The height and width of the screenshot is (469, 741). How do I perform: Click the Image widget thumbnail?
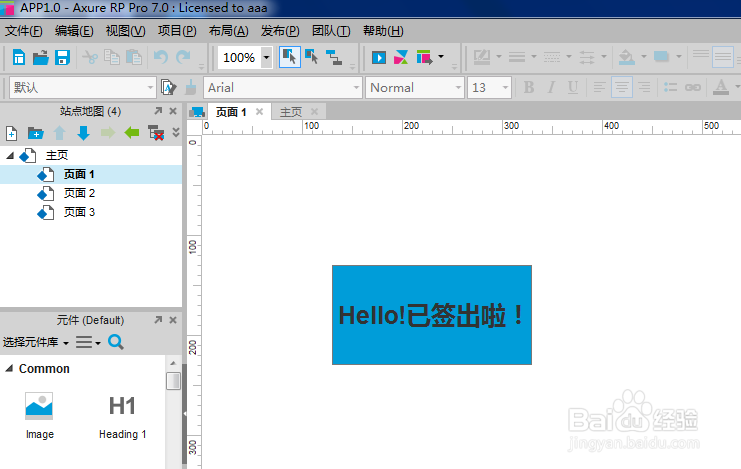(39, 406)
